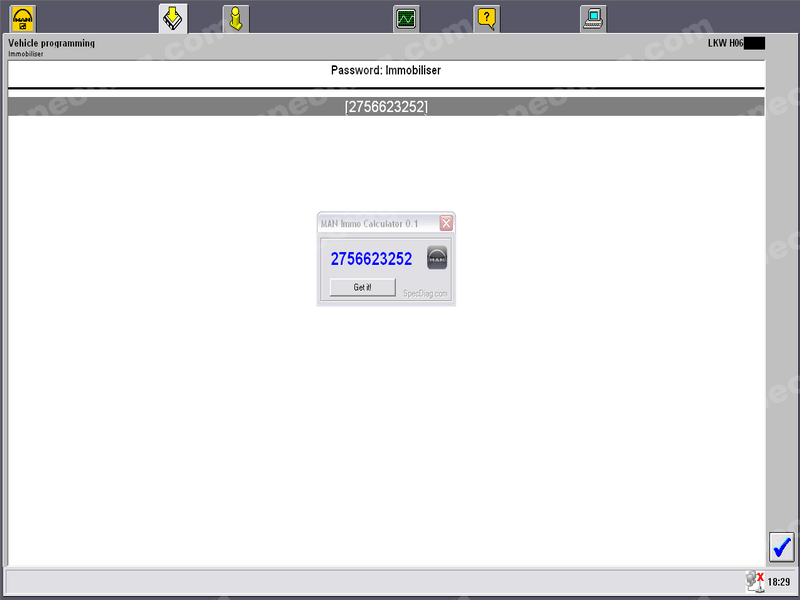800x600 pixels.
Task: Close the MAN Immo Calculator window
Action: click(x=446, y=223)
